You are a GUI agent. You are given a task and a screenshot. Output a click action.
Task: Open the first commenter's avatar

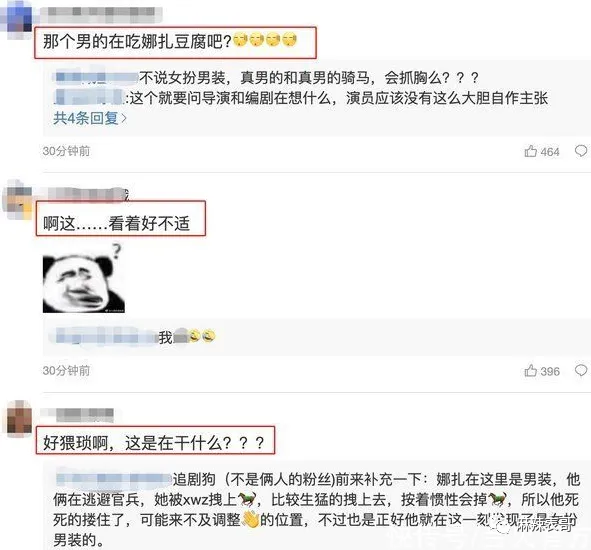(17, 18)
